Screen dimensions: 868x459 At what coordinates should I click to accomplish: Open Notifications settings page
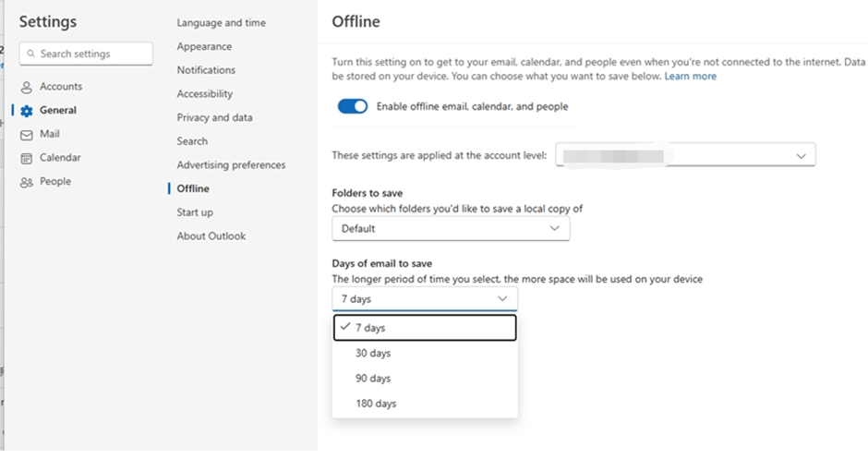pyautogui.click(x=206, y=70)
